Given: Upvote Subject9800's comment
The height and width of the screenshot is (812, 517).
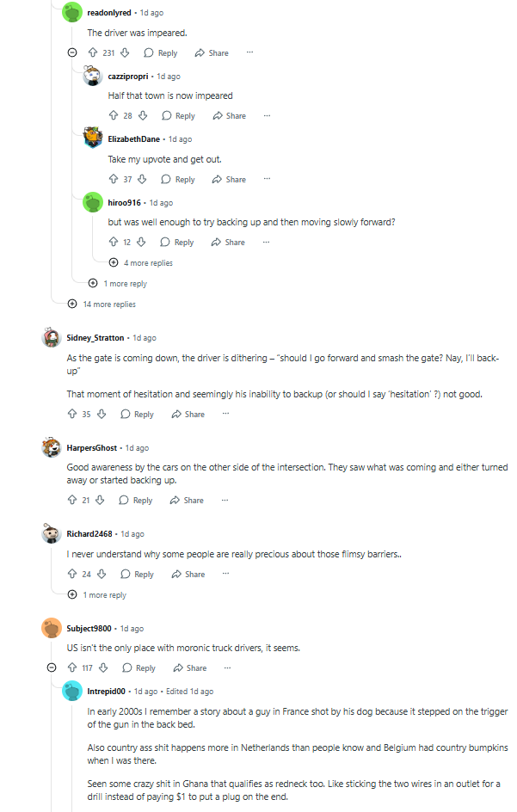Looking at the screenshot, I should [x=72, y=668].
